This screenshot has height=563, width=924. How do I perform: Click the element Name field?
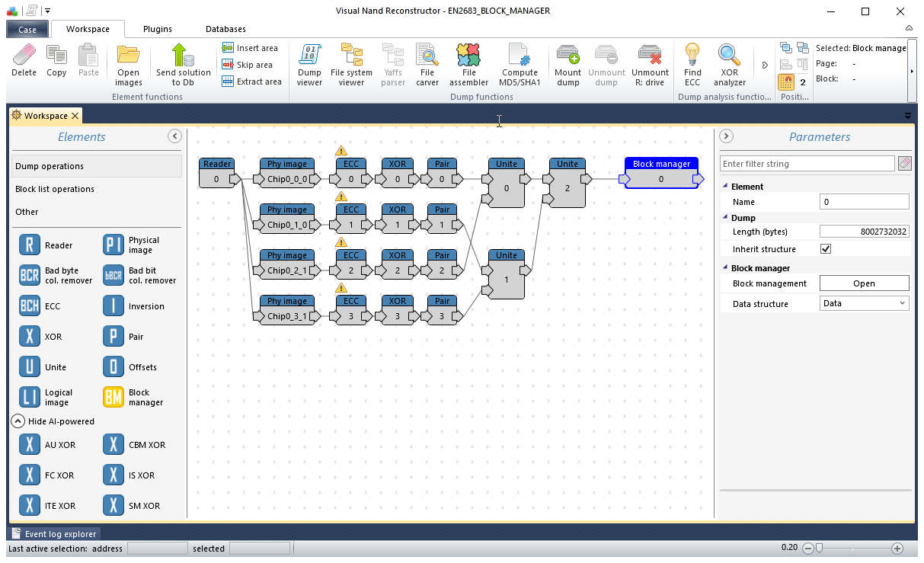click(x=865, y=202)
